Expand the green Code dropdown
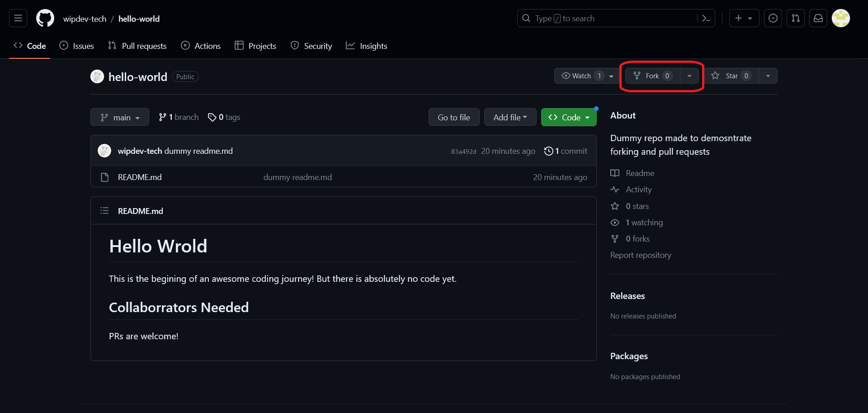This screenshot has width=868, height=413. coord(569,117)
